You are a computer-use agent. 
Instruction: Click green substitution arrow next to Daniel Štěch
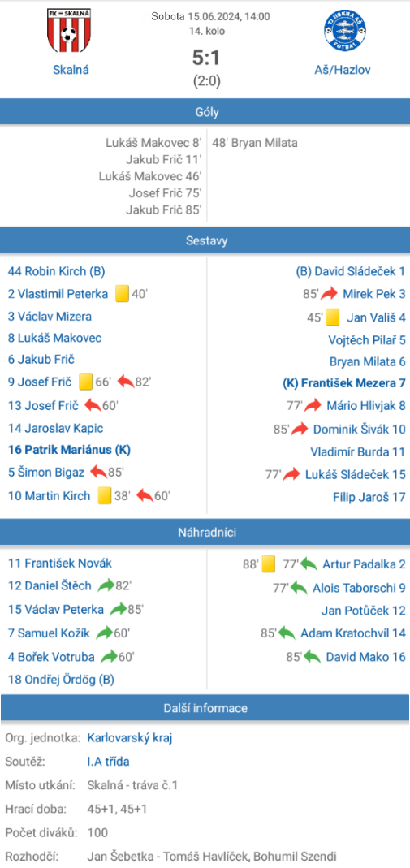106,585
